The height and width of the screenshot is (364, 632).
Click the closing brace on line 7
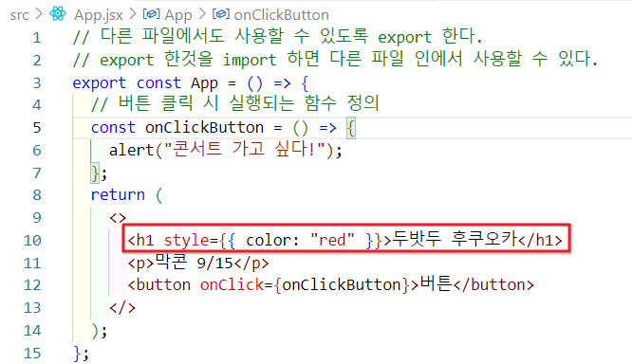(x=95, y=173)
